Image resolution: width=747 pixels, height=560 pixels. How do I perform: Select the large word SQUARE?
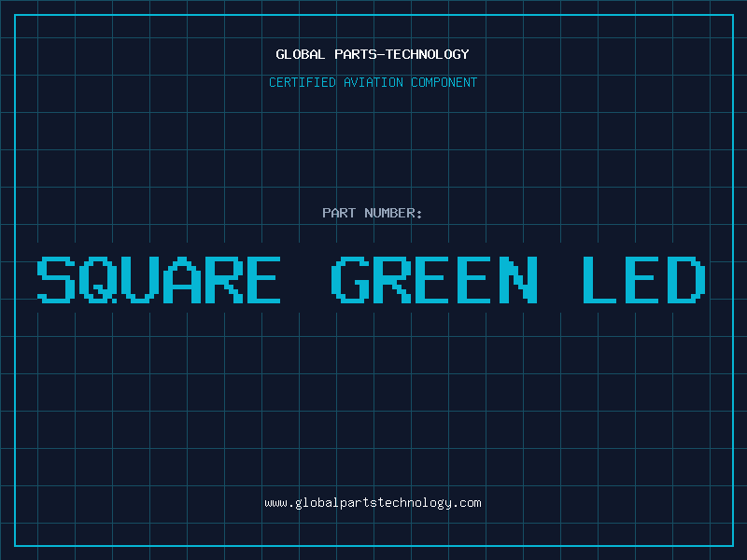click(x=159, y=280)
